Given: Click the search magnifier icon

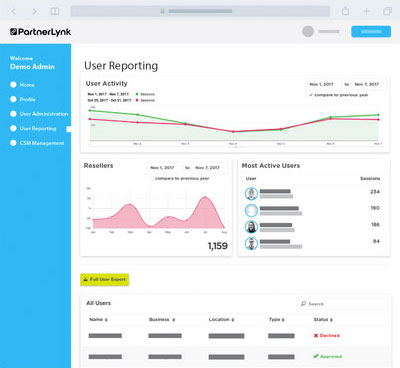Looking at the screenshot, I should coord(303,304).
